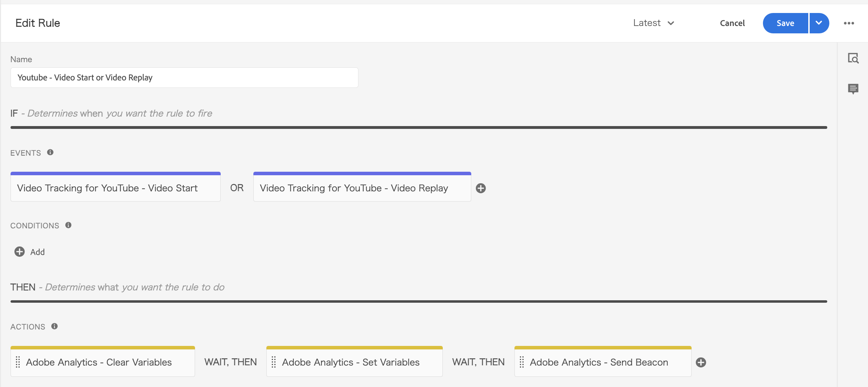The height and width of the screenshot is (387, 868).
Task: Click the add action plus icon
Action: point(701,362)
